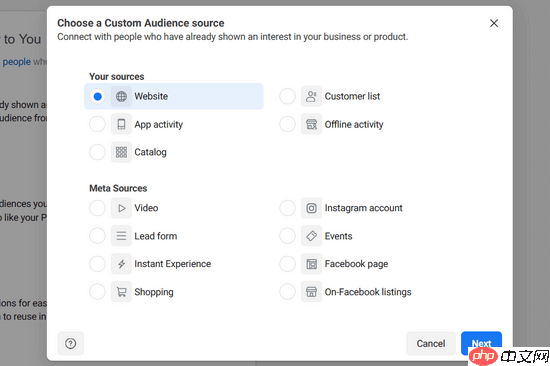Select the Facebook page radio button

(288, 264)
